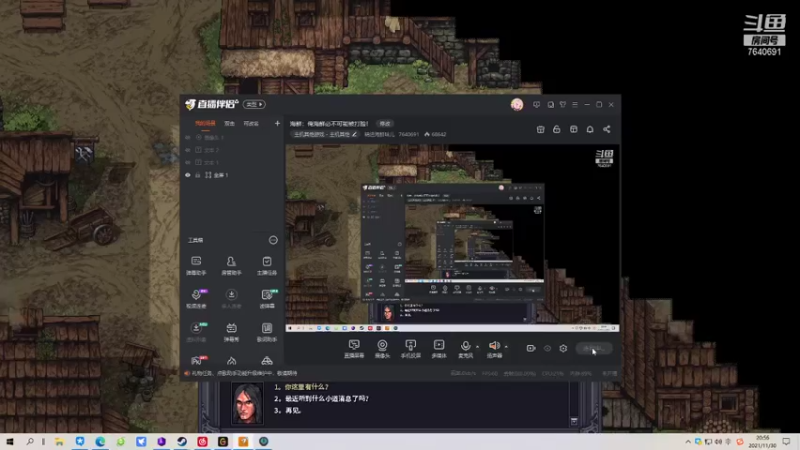The image size is (800, 450).
Task: Open notifications with the bell icon
Action: tap(590, 130)
